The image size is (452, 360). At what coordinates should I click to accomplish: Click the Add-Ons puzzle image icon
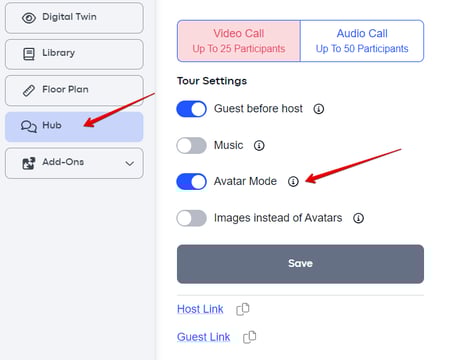[x=29, y=163]
